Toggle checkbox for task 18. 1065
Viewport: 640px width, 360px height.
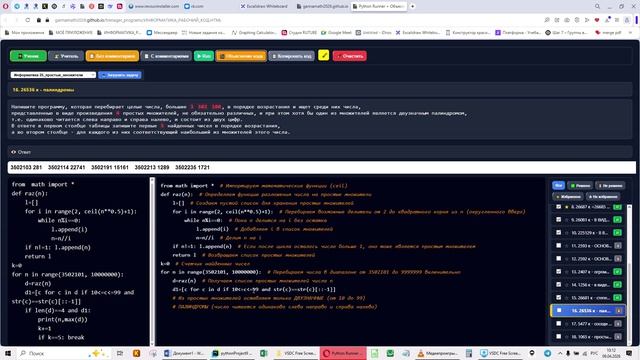559,337
